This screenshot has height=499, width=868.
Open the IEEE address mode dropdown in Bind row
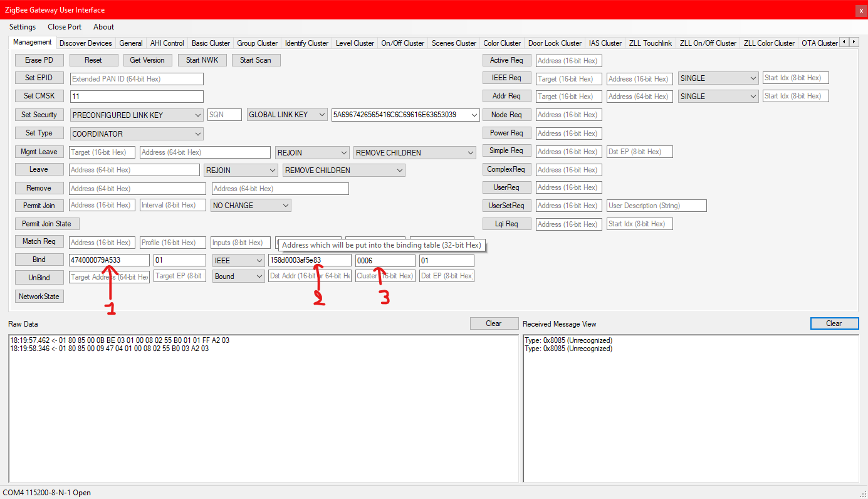coord(259,260)
